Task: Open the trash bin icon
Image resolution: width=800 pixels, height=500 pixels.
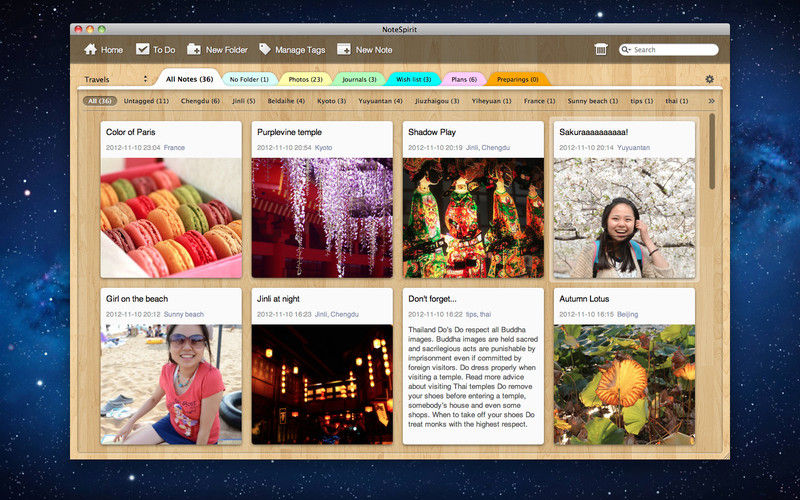Action: tap(601, 49)
